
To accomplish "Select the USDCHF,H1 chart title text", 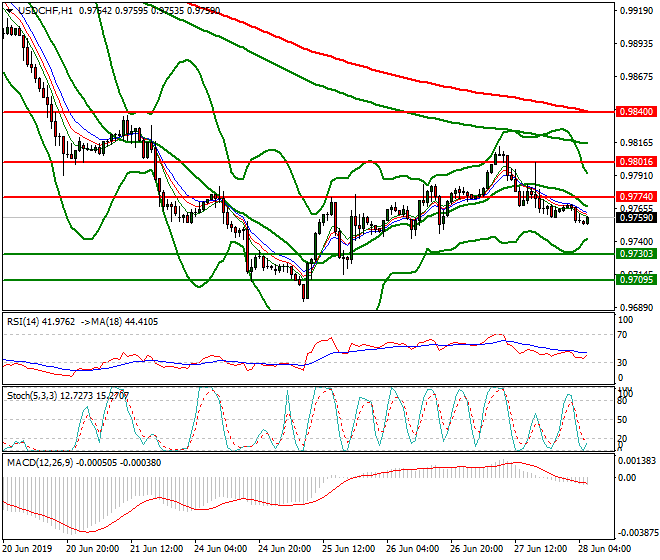I will pyautogui.click(x=45, y=11).
